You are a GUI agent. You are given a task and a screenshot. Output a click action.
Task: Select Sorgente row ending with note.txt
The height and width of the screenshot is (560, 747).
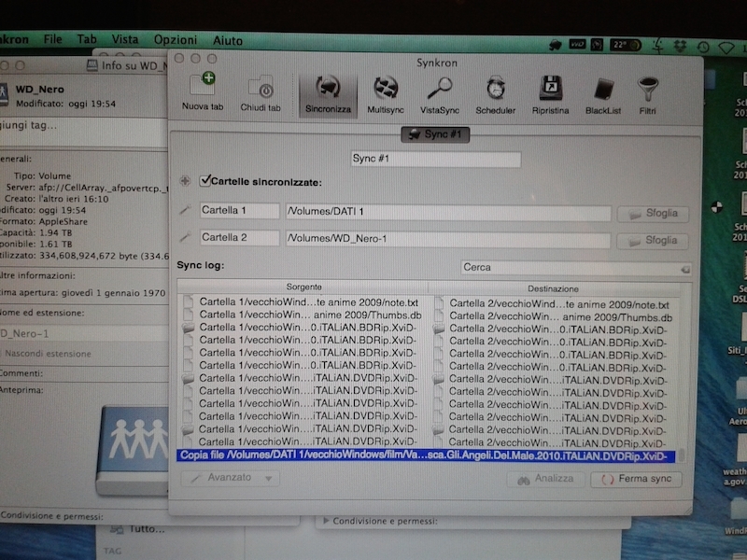point(304,301)
